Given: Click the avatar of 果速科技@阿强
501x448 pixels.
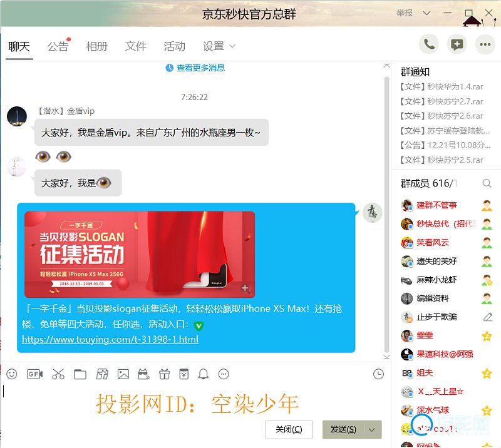Looking at the screenshot, I should [x=406, y=354].
